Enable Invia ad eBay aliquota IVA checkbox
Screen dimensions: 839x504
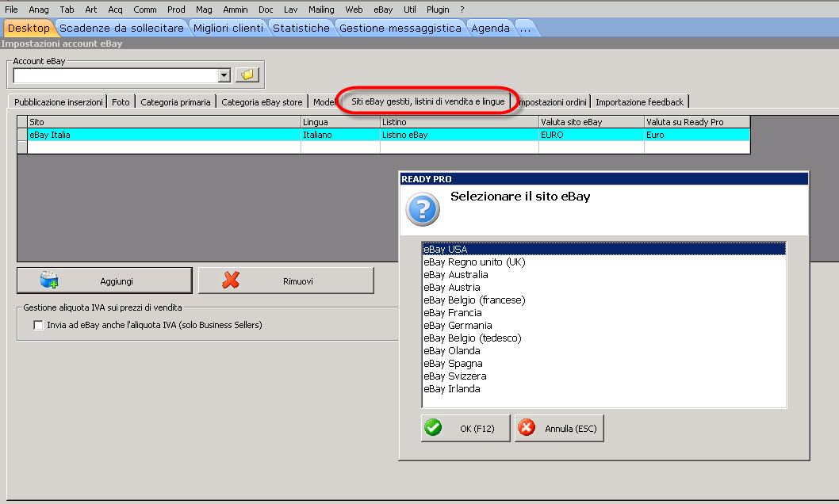point(38,325)
